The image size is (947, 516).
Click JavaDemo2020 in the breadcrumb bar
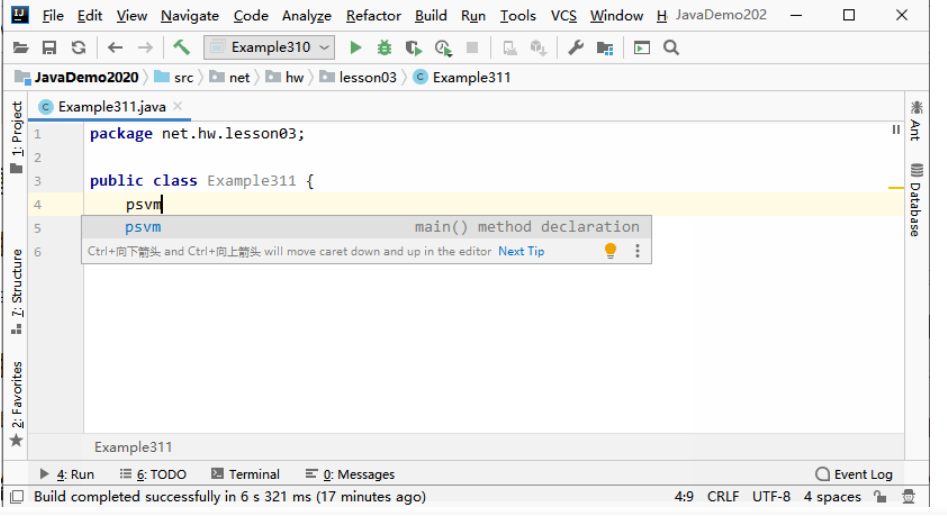point(77,77)
